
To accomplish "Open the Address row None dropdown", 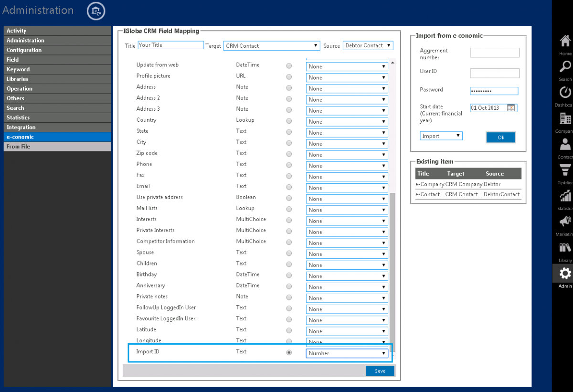I will point(347,88).
